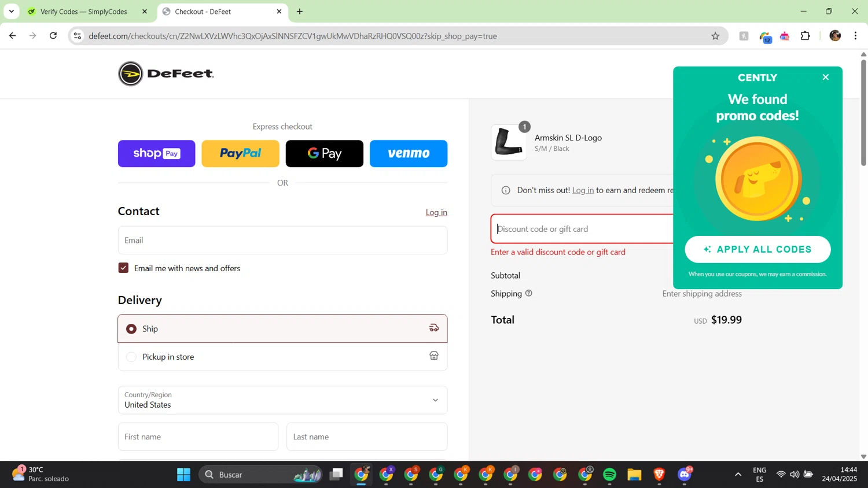Open Discord from the taskbar
868x488 pixels.
click(x=685, y=475)
